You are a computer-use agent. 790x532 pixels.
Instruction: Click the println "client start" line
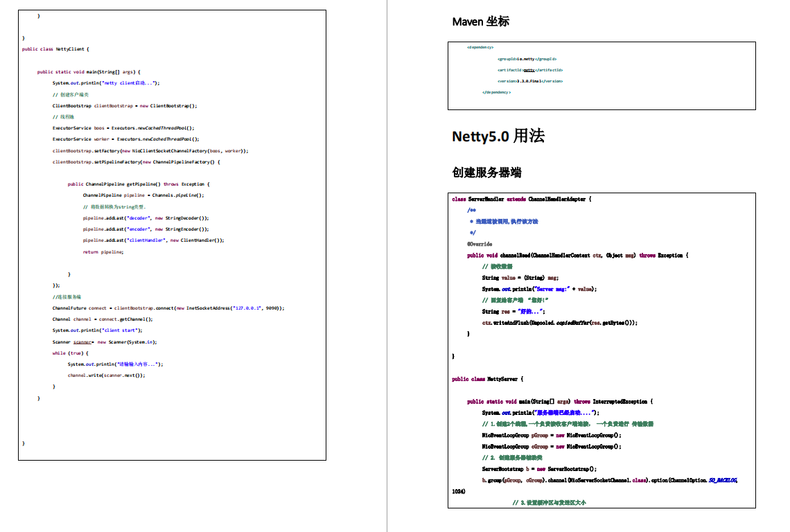click(97, 330)
